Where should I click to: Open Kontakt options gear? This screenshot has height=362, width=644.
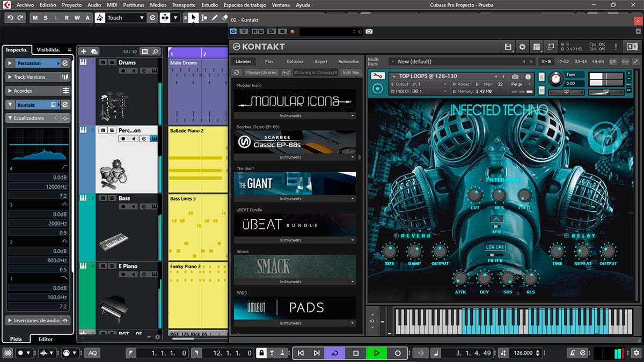tap(522, 47)
